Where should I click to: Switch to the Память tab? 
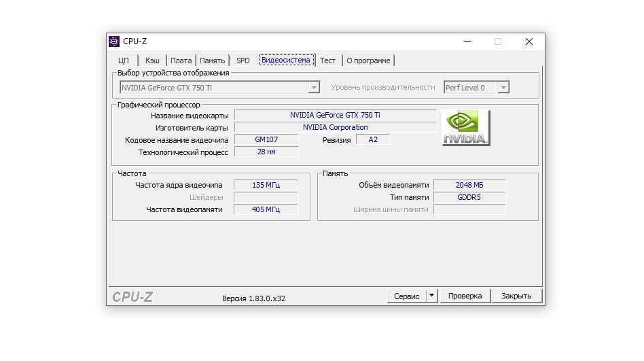pyautogui.click(x=213, y=61)
